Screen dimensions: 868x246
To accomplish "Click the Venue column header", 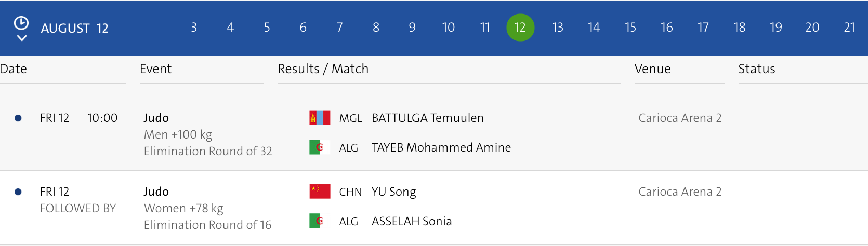I will (652, 69).
